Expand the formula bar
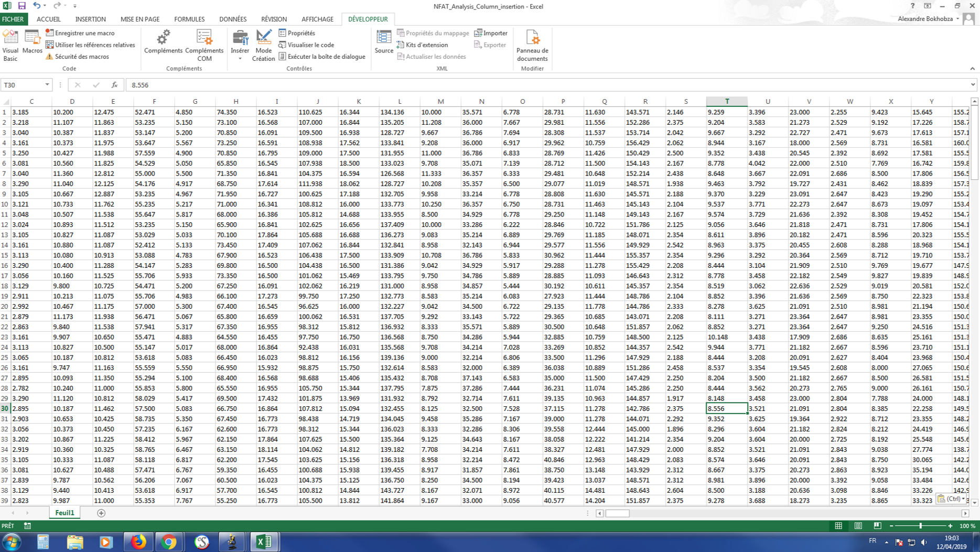The image size is (980, 552). pos(973,85)
